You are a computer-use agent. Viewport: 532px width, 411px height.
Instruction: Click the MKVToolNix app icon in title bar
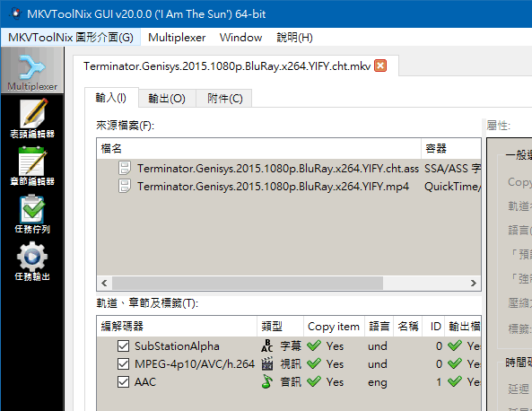click(x=14, y=14)
